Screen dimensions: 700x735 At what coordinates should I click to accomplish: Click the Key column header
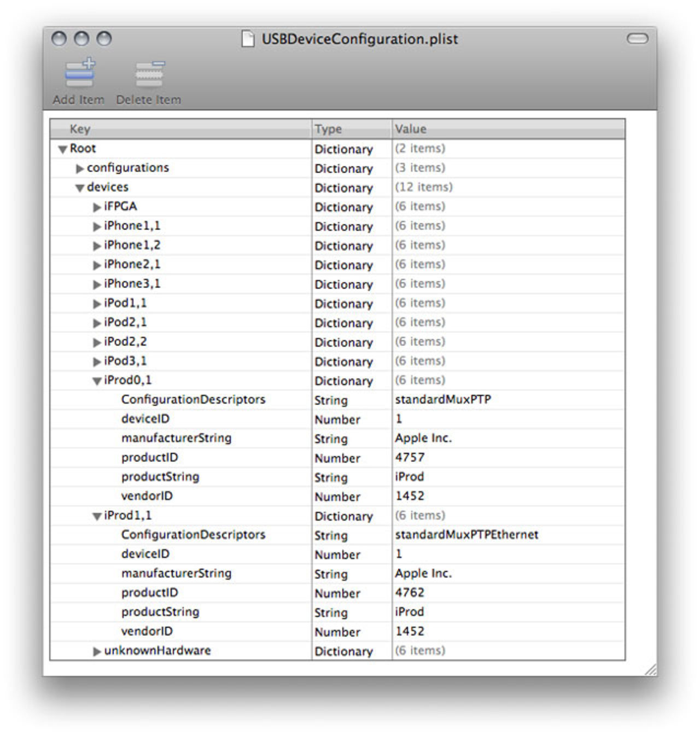click(x=180, y=129)
